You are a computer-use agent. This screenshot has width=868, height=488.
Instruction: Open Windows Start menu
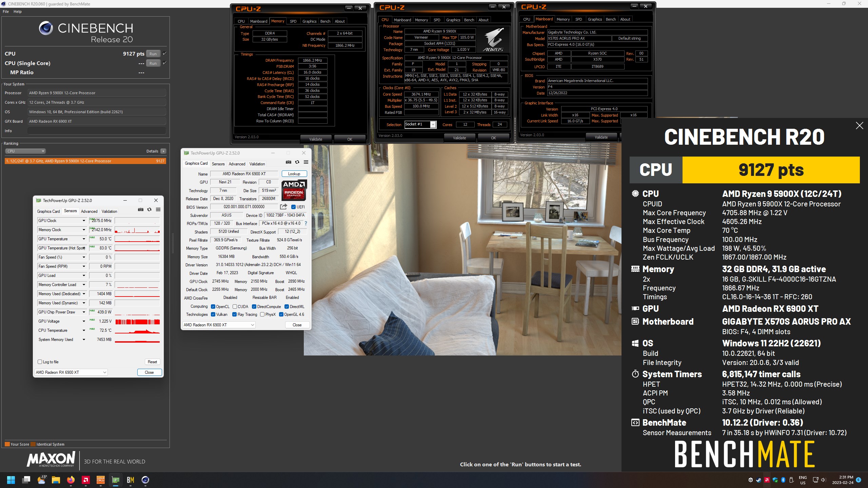tap(11, 480)
